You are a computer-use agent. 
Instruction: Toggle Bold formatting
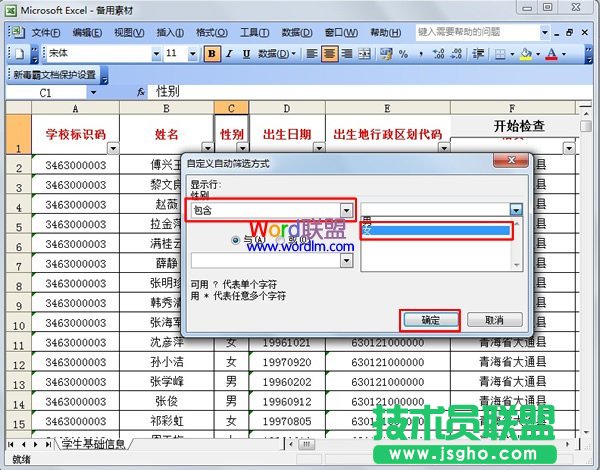[212, 54]
